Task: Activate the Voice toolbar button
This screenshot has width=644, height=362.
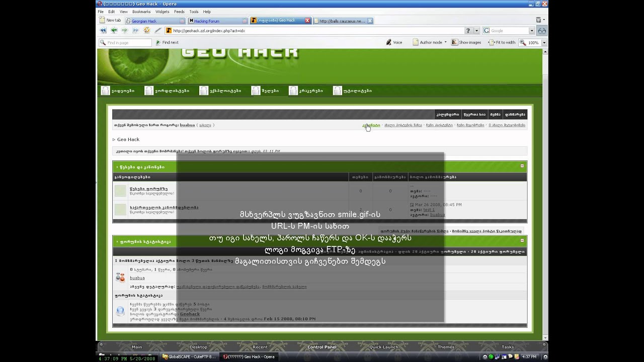Action: [x=394, y=43]
